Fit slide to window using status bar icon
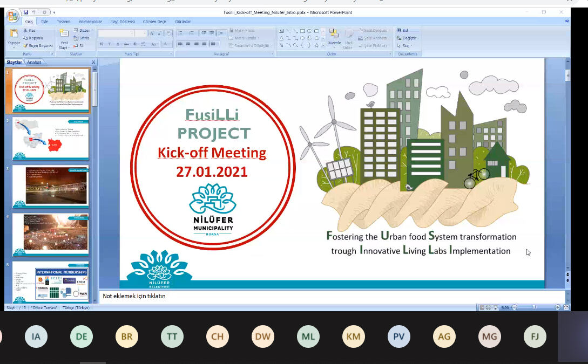Viewport: 588px width, 364px height. (566, 307)
